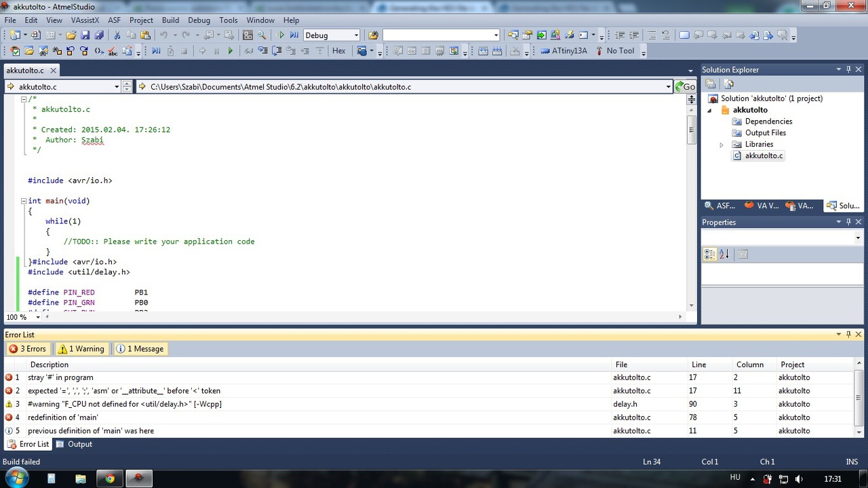Click the taskbar volume speaker icon
The height and width of the screenshot is (488, 868).
coord(799,479)
